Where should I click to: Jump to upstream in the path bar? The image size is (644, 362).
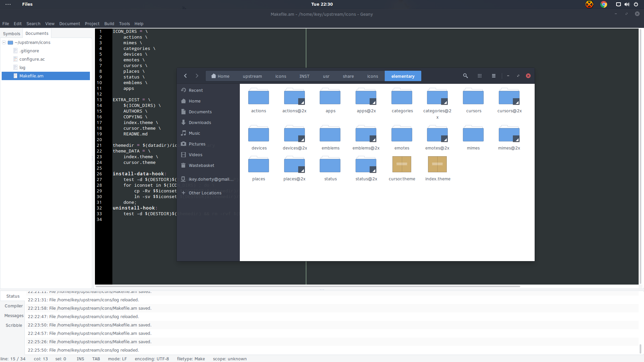[252, 76]
